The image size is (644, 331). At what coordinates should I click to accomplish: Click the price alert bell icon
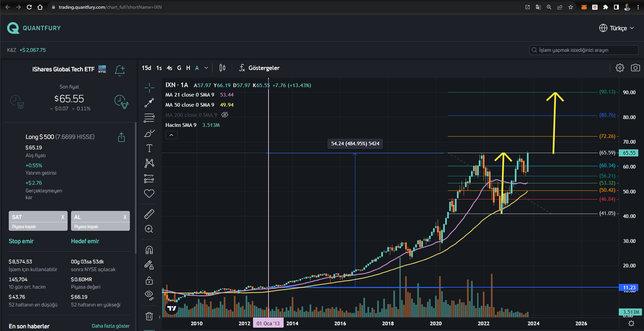click(x=120, y=70)
